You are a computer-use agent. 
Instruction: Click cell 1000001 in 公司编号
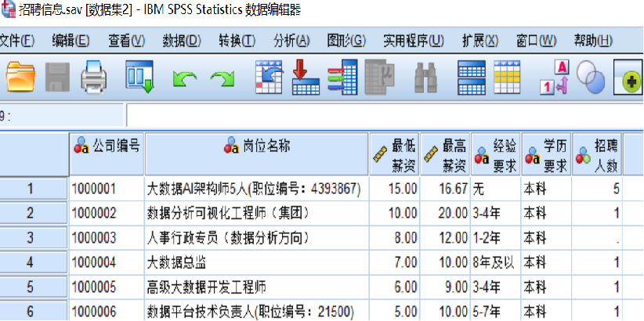coord(107,189)
